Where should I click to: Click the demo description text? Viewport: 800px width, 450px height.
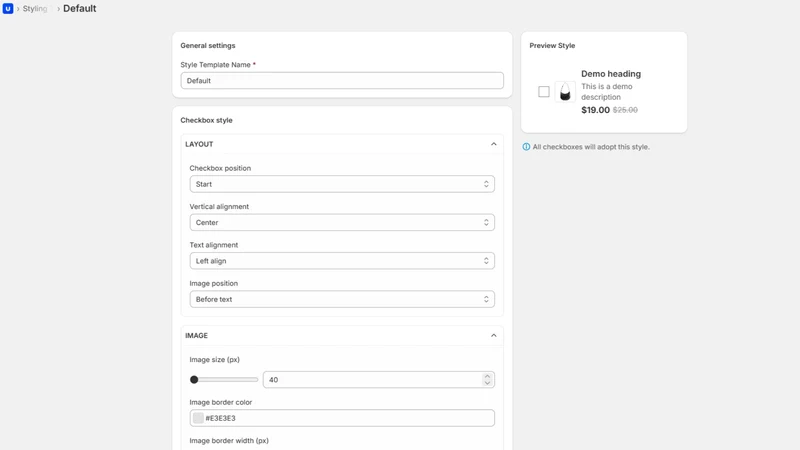pyautogui.click(x=607, y=92)
